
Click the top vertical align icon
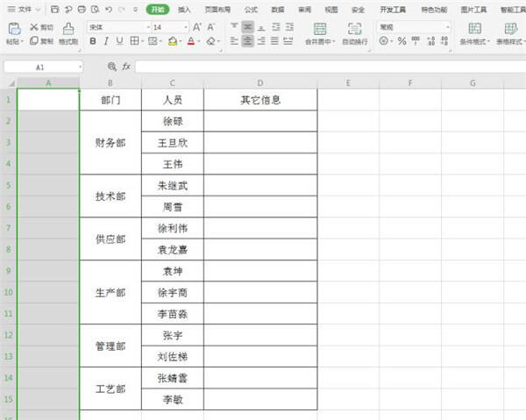pyautogui.click(x=234, y=27)
